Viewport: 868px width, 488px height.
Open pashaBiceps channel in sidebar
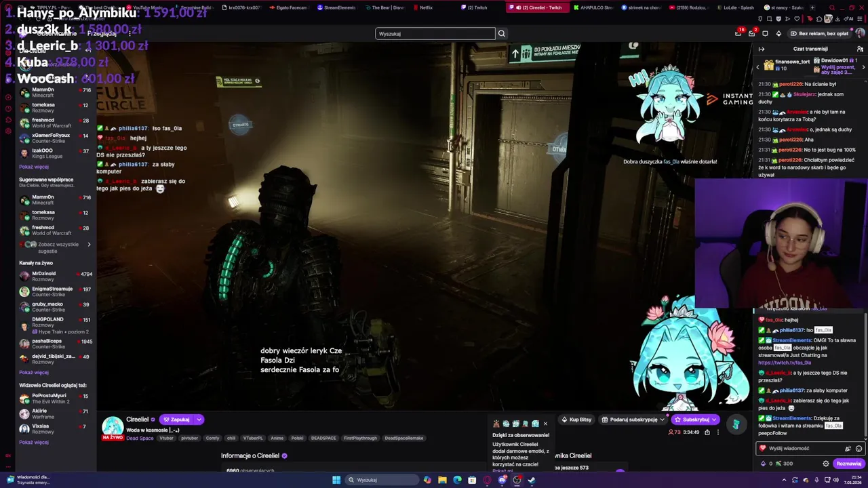[54, 344]
